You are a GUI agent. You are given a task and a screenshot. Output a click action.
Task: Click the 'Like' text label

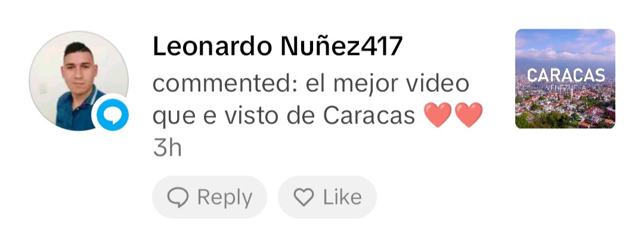point(342,197)
